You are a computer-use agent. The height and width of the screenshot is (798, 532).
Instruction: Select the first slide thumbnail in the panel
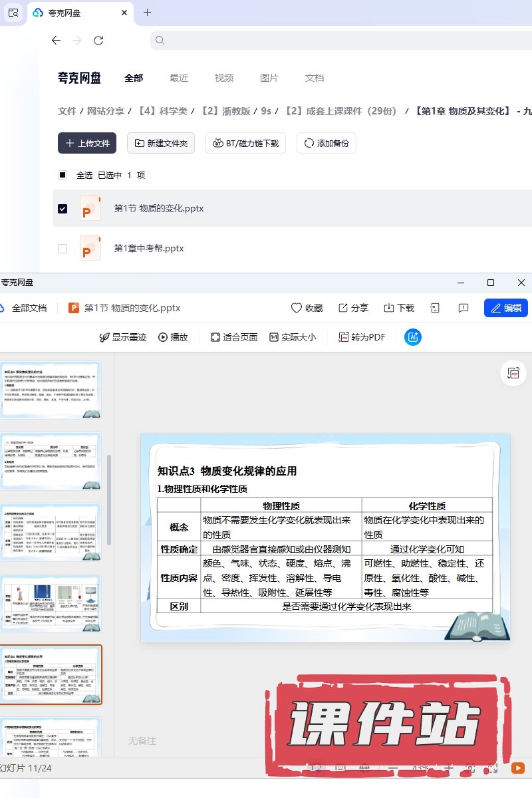tap(51, 390)
